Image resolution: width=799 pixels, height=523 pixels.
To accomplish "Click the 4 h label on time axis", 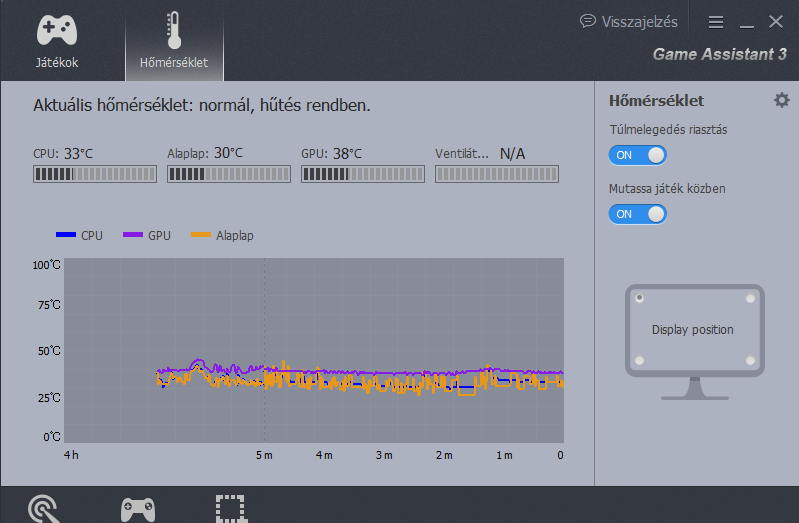I will click(71, 455).
